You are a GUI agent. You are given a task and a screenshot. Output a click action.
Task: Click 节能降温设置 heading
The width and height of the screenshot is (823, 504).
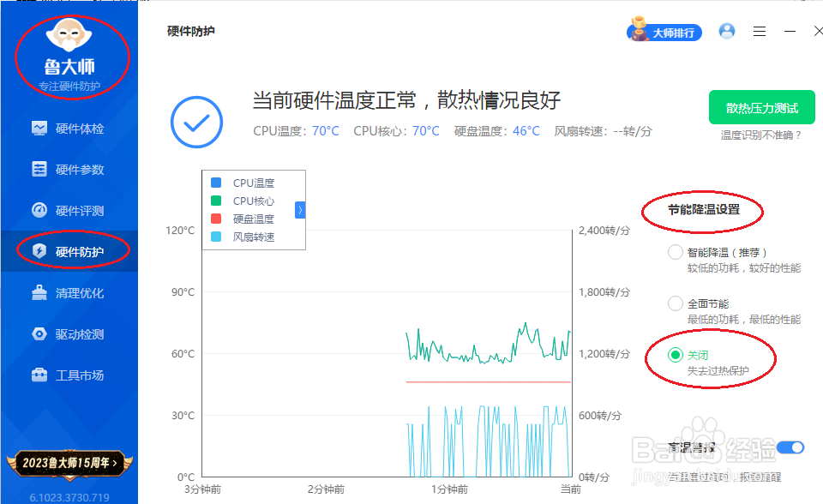coord(703,209)
